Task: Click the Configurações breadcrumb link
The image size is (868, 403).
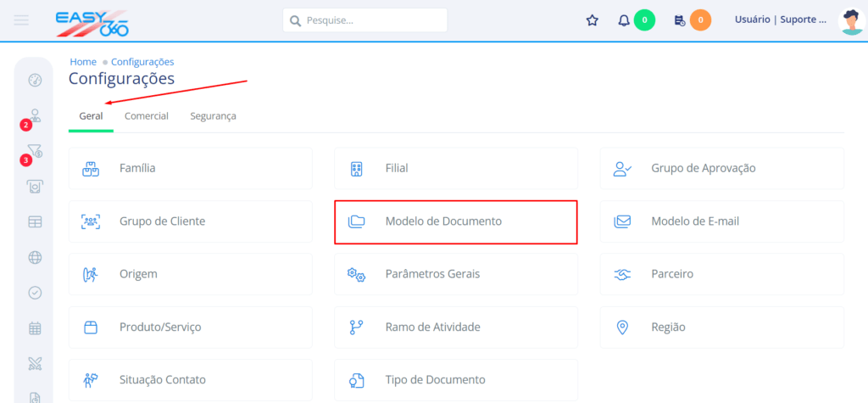Action: click(x=142, y=62)
